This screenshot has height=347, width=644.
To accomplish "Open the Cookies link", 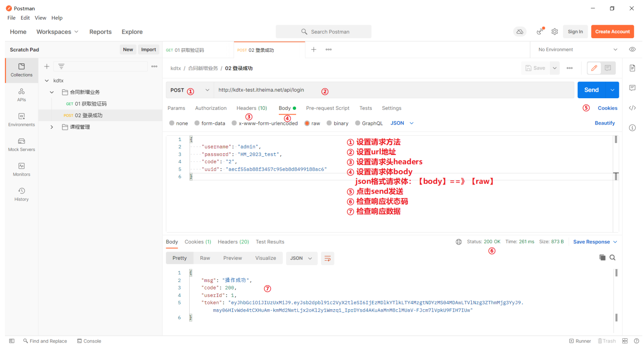I will [x=607, y=108].
